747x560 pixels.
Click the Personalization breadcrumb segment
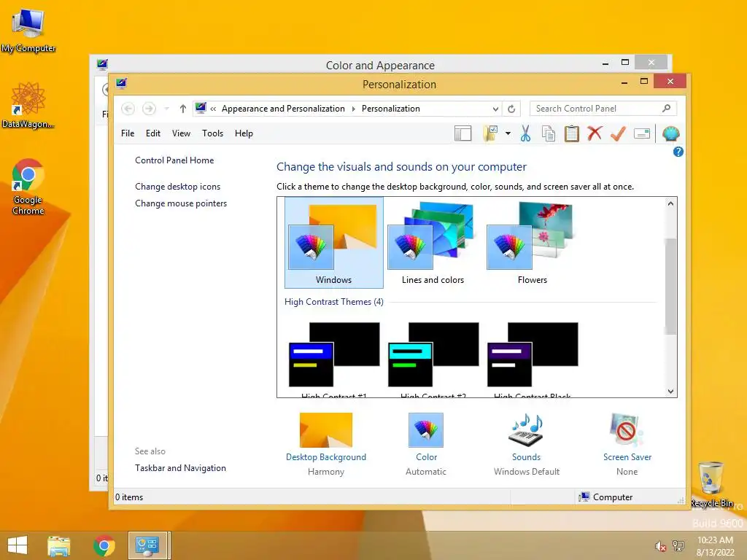(x=391, y=109)
